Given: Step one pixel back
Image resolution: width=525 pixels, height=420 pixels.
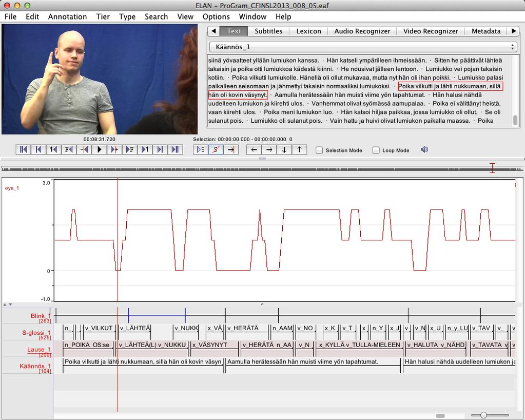Looking at the screenshot, I should (84, 149).
